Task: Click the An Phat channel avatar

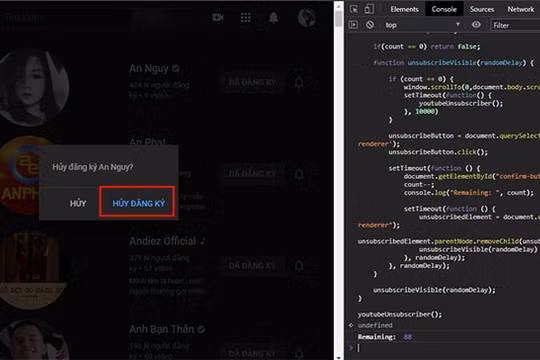Action: pyautogui.click(x=21, y=176)
